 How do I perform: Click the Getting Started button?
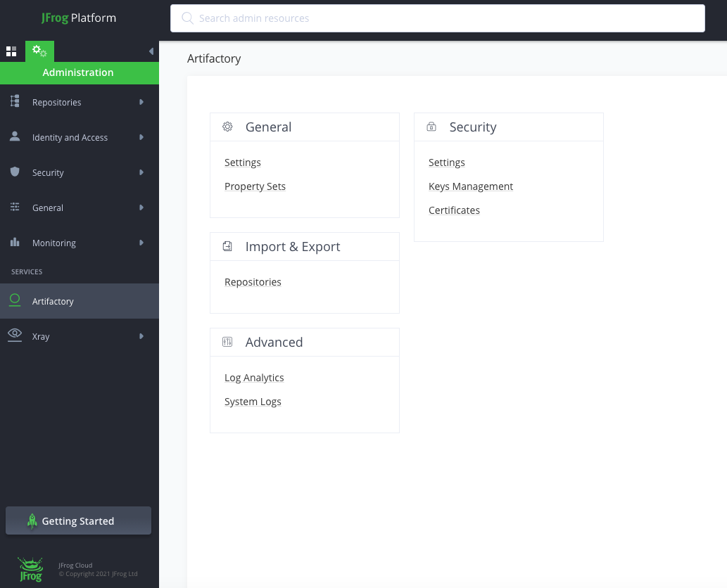point(78,520)
